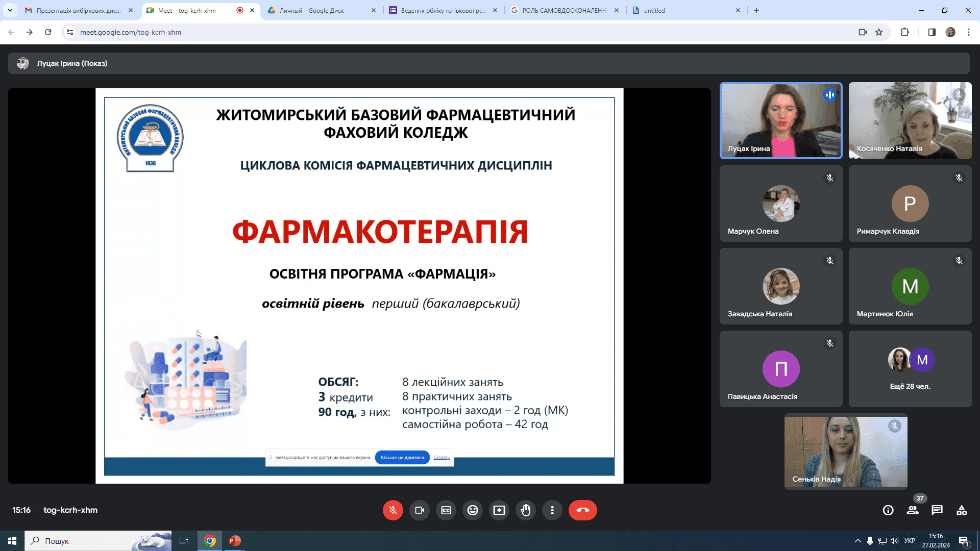View site information icon in address bar
Screen dimensions: 980x551
point(70,32)
